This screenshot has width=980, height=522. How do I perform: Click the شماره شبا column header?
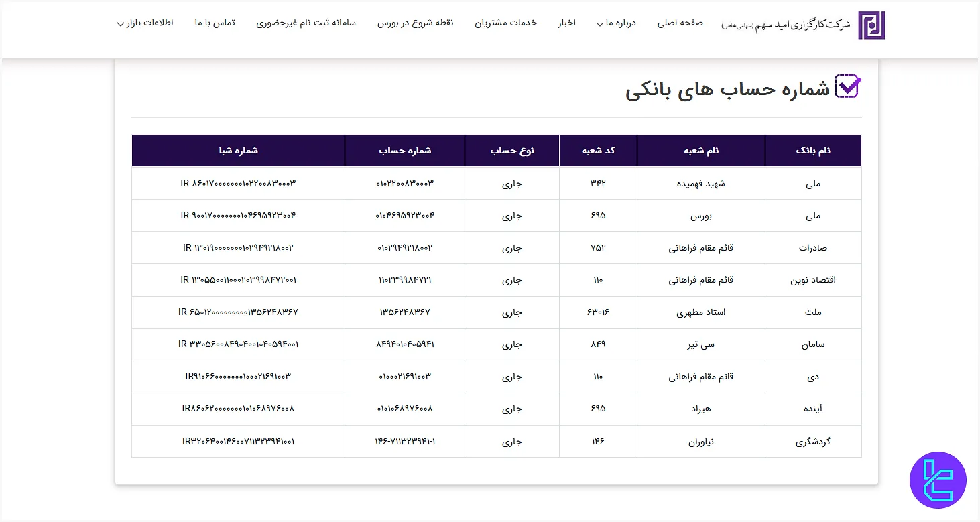238,151
